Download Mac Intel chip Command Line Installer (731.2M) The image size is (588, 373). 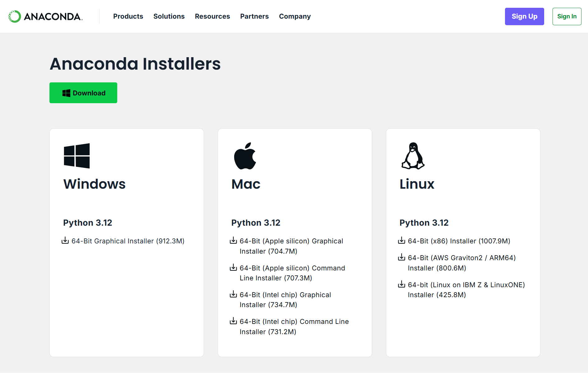pos(294,326)
